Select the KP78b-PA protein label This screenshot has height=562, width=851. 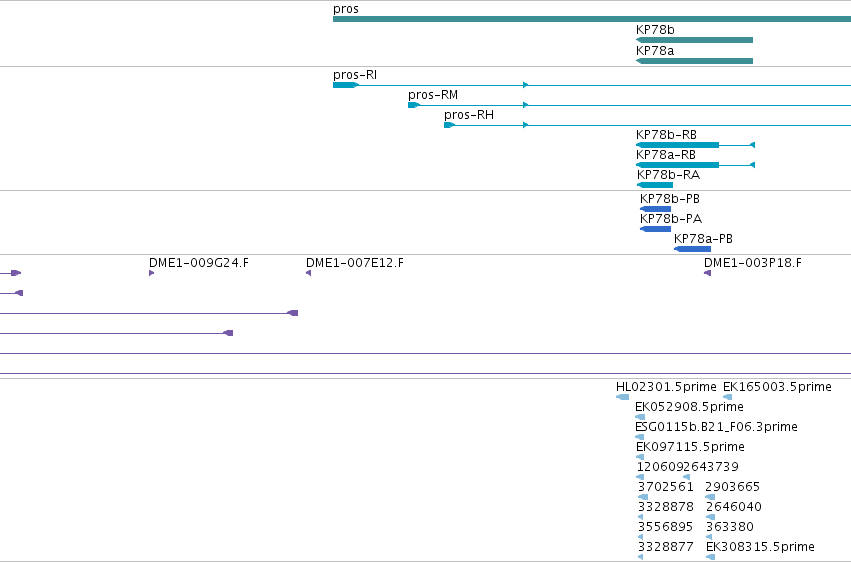(x=671, y=219)
